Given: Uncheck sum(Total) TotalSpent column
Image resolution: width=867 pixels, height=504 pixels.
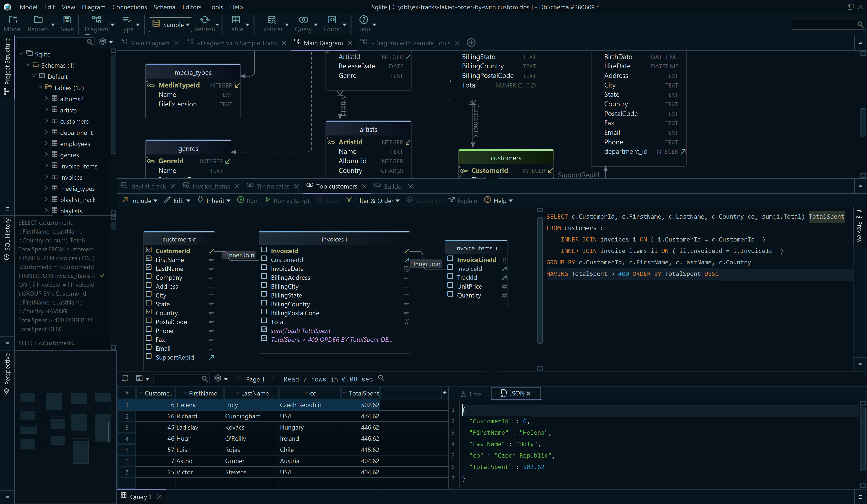Looking at the screenshot, I should tap(264, 329).
